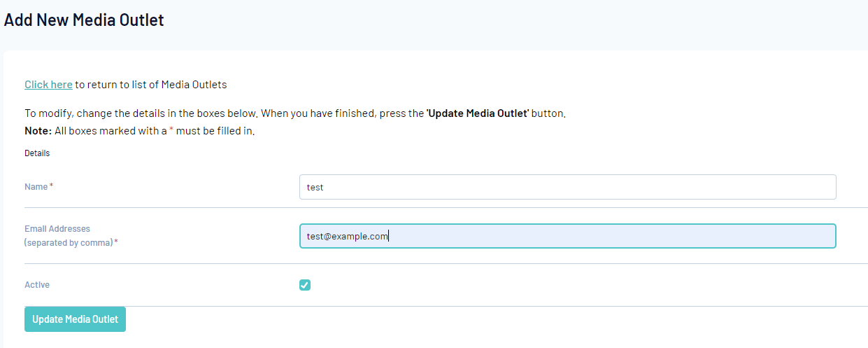
Task: Click the 'Details' section label
Action: [37, 153]
